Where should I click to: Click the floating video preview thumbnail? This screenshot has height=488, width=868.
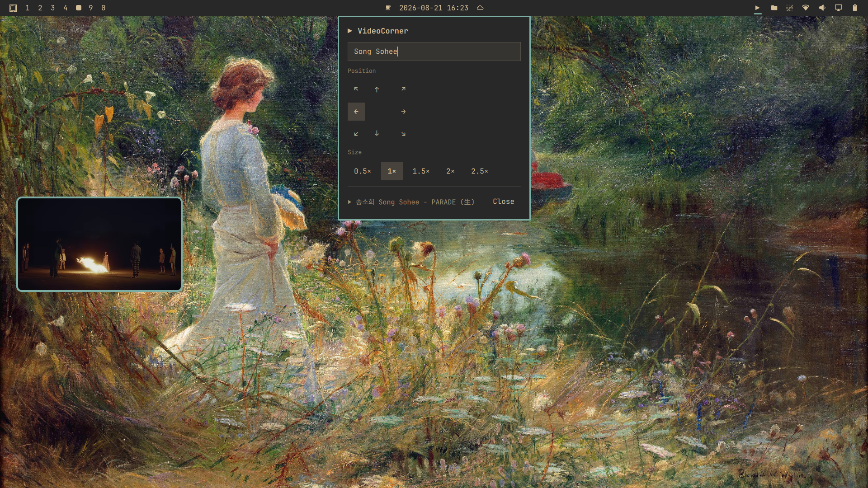[99, 244]
